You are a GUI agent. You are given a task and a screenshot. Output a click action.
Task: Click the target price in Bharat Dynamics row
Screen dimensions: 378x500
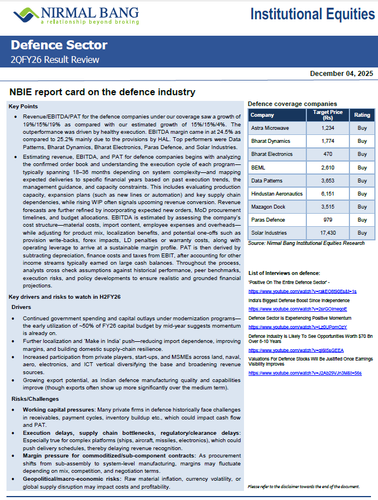tap(328, 141)
